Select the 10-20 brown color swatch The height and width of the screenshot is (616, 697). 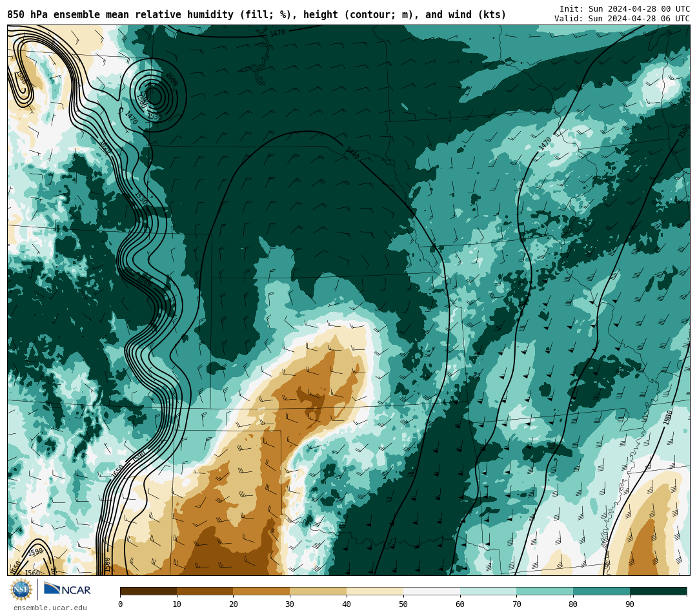click(x=205, y=591)
